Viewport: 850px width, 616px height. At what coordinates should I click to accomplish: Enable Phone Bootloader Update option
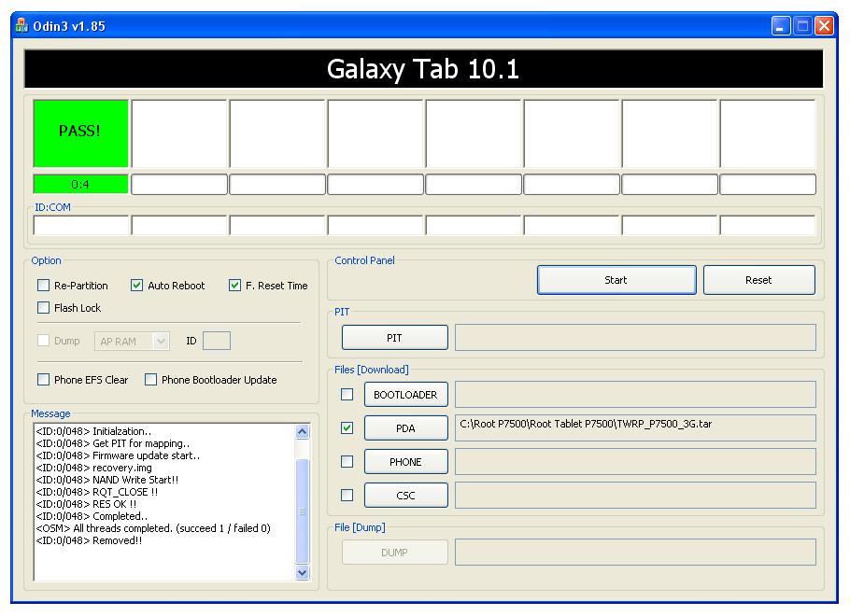point(150,379)
